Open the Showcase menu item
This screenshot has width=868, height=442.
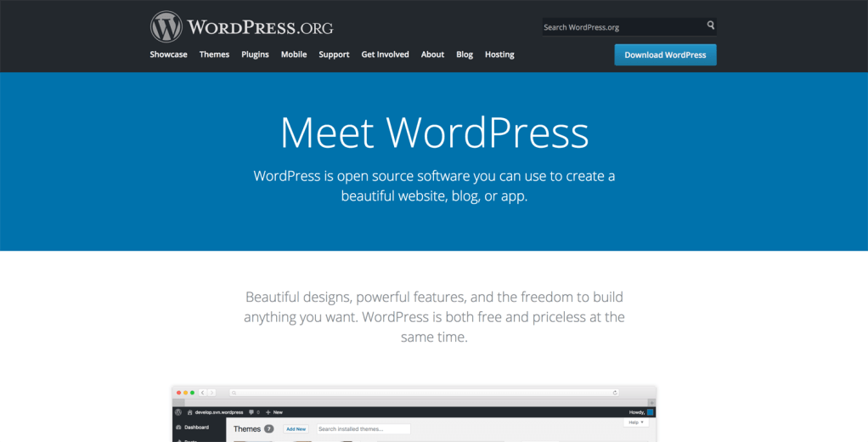tap(168, 54)
